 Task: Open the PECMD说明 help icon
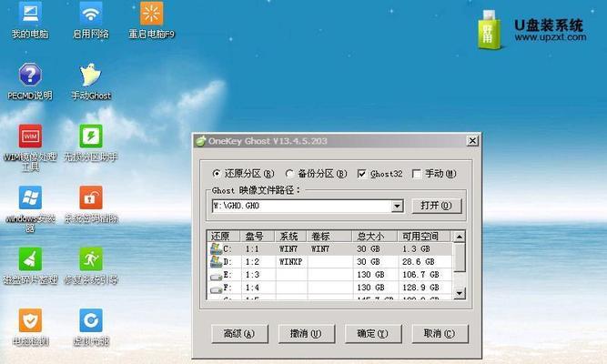tap(30, 76)
